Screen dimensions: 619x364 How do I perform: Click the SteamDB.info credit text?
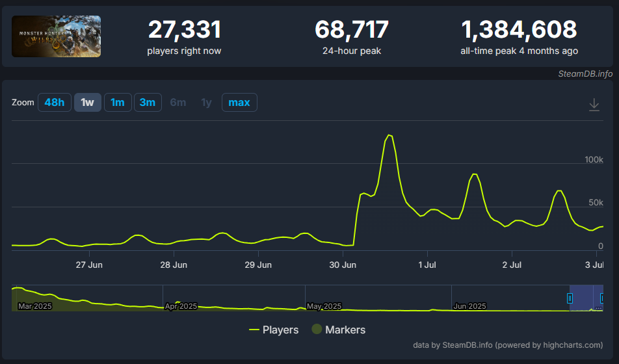(585, 74)
